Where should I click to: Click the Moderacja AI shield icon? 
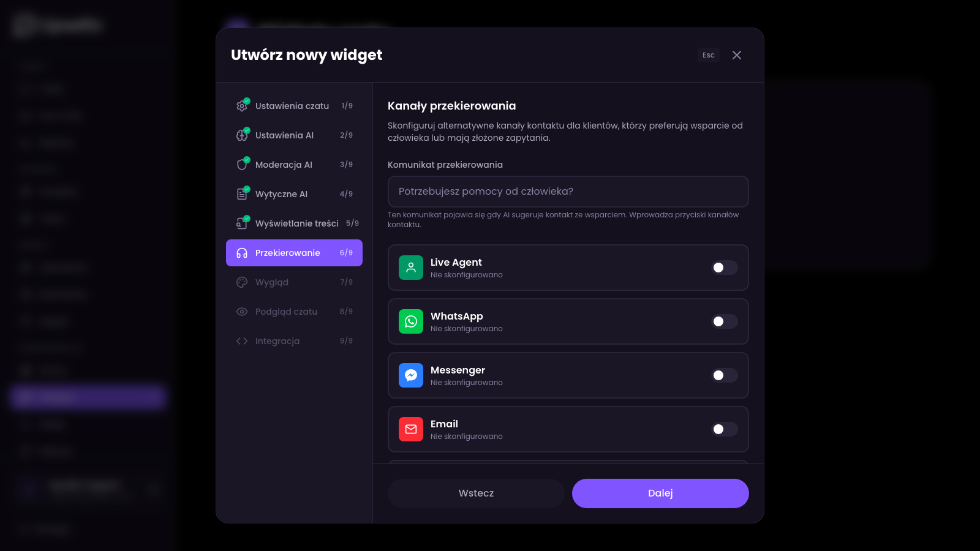click(242, 165)
